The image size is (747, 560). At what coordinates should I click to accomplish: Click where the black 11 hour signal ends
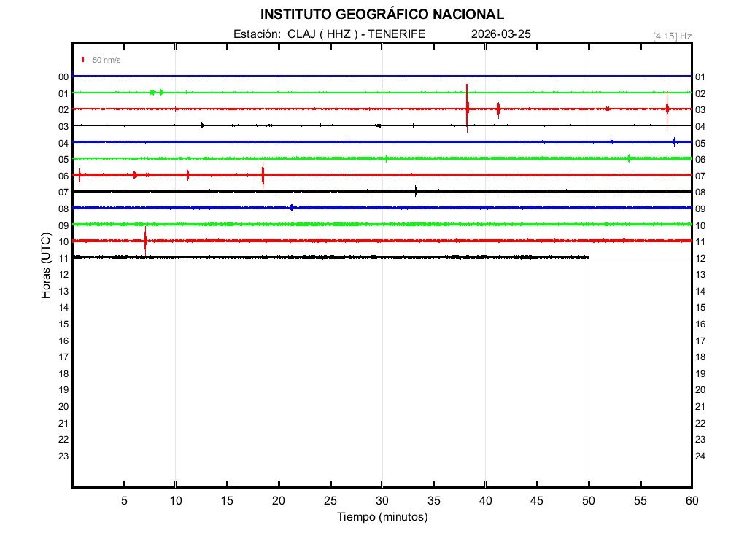pyautogui.click(x=589, y=257)
